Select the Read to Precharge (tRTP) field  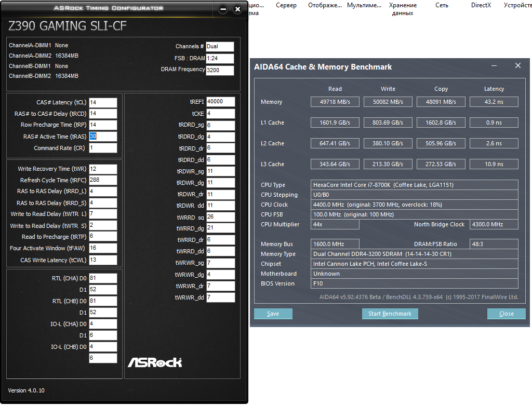point(103,237)
